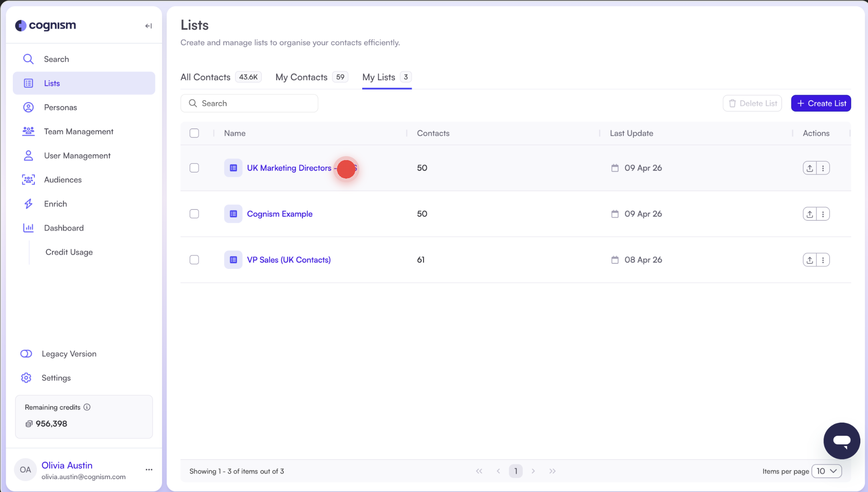Viewport: 868px width, 492px height.
Task: Open the Items per page dropdown
Action: pyautogui.click(x=827, y=471)
